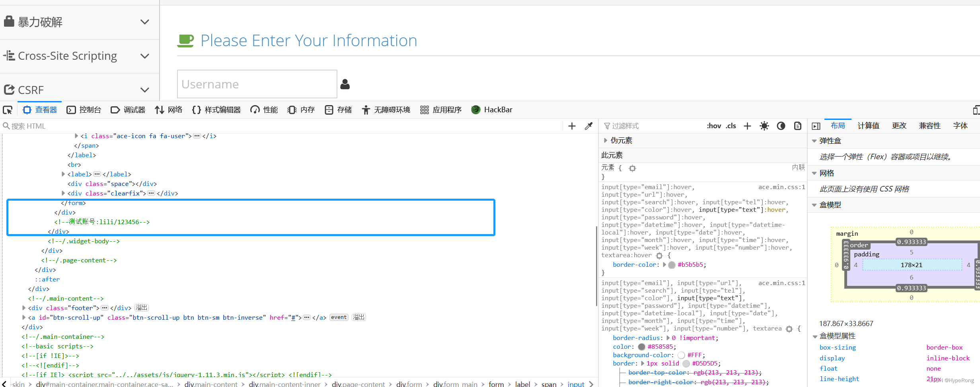Select the div class space node
This screenshot has height=387, width=980.
(x=112, y=184)
